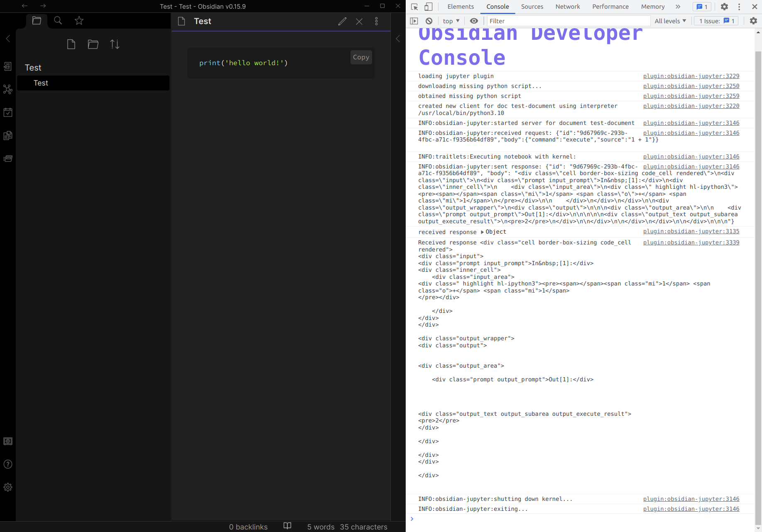
Task: Select the inspect element tool in DevTools
Action: (x=414, y=7)
